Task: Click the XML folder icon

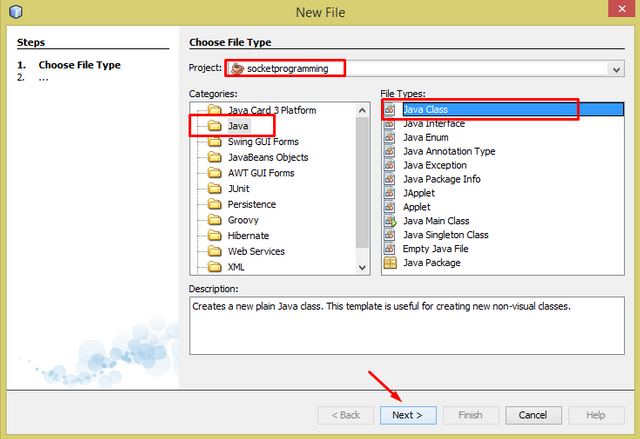Action: [215, 267]
